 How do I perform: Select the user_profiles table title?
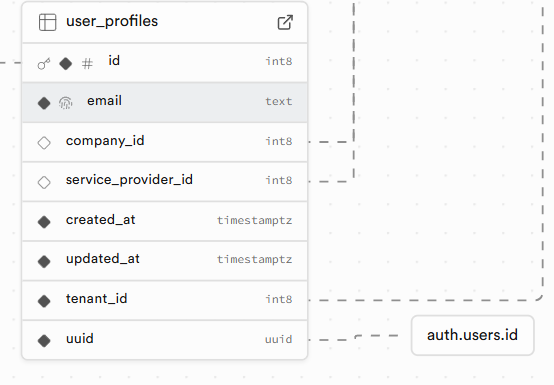click(112, 22)
